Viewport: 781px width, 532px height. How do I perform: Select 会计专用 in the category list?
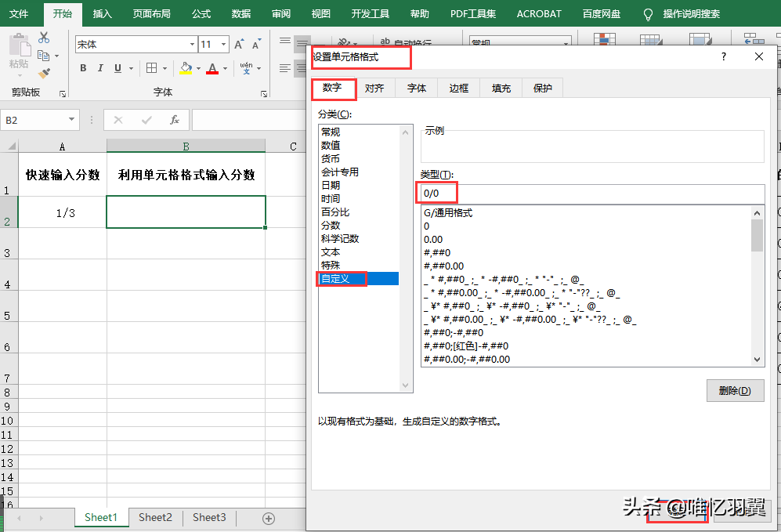pyautogui.click(x=359, y=172)
